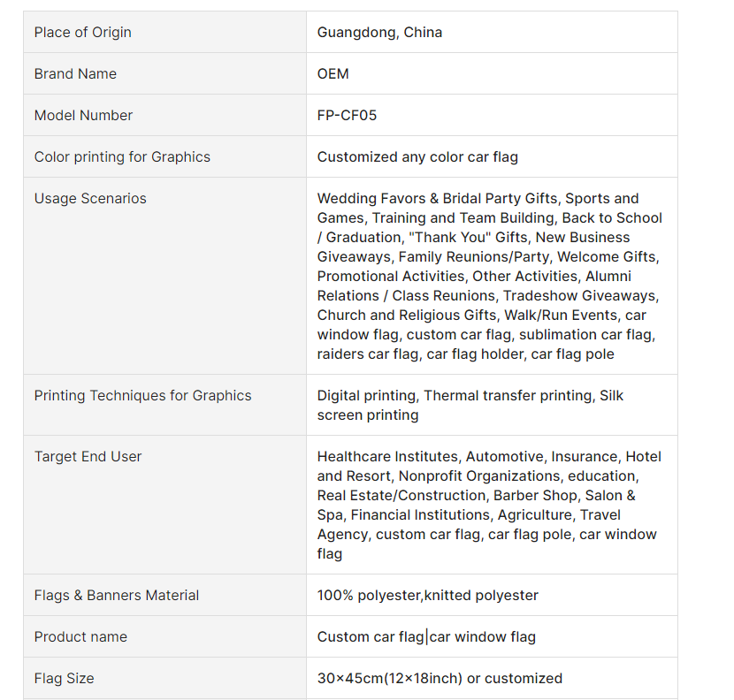Screen dimensions: 734x700
Task: Click the Target End User description paragraph
Action: [x=489, y=505]
